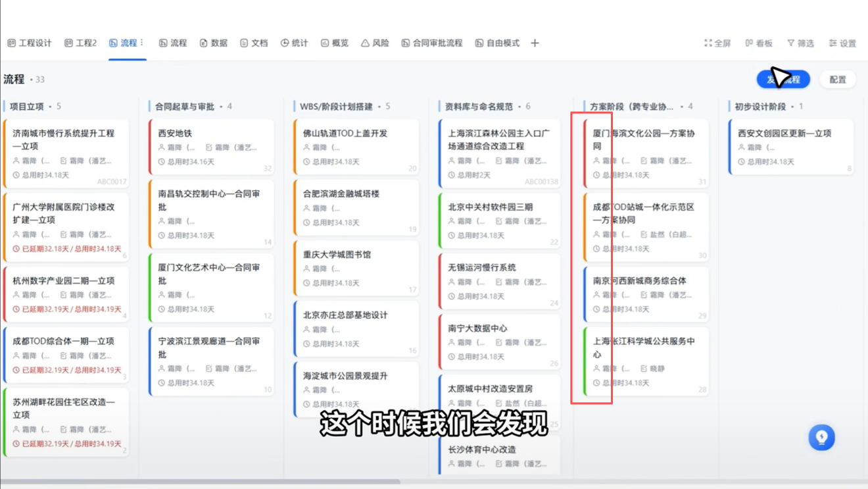The image size is (868, 489).
Task: Switch to the 工程2 tab
Action: pos(80,43)
